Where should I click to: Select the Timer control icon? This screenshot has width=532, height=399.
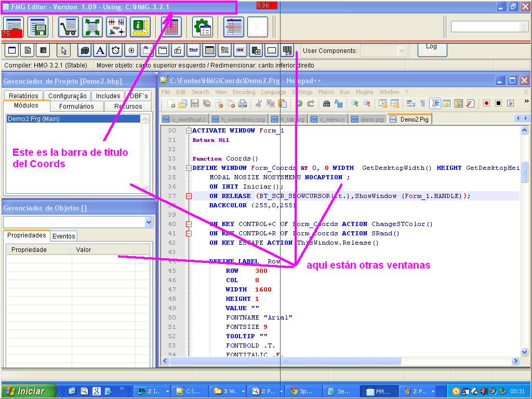pyautogui.click(x=116, y=50)
